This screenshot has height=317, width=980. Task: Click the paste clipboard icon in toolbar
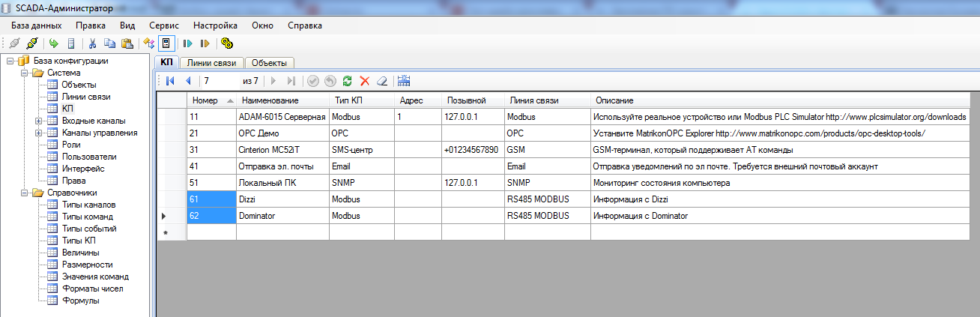(x=127, y=43)
